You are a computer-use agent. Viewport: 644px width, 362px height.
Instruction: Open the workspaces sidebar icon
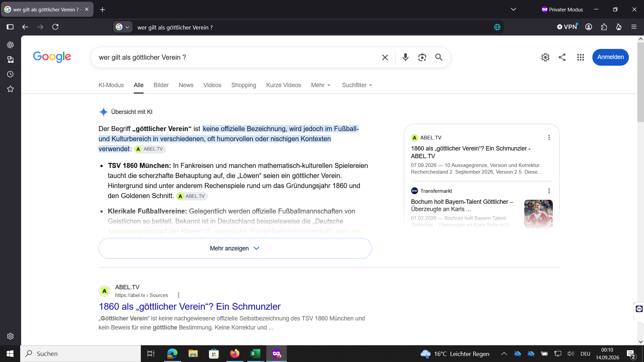point(10,60)
